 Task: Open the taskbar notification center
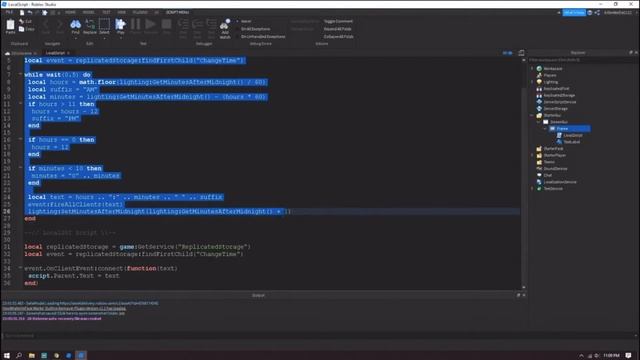tap(629, 356)
